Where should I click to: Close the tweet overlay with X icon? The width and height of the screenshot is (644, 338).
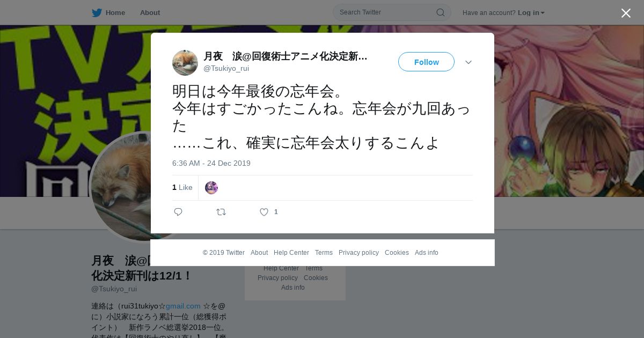(x=626, y=13)
